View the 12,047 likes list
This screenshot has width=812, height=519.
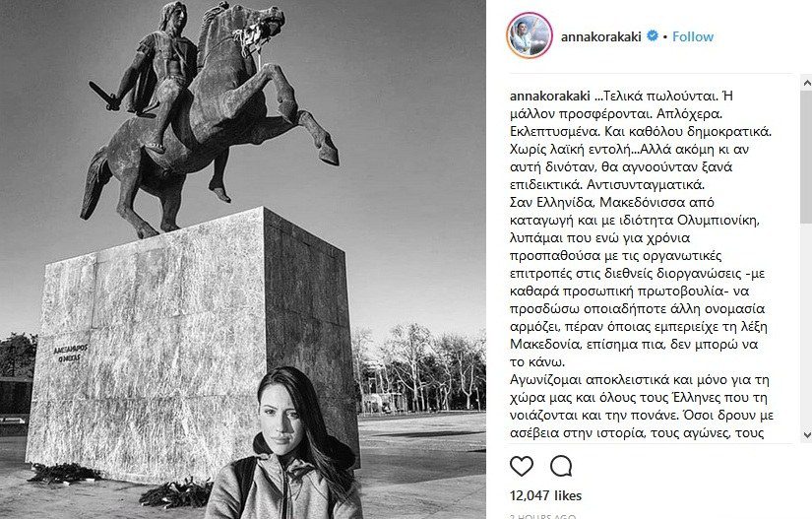[546, 495]
